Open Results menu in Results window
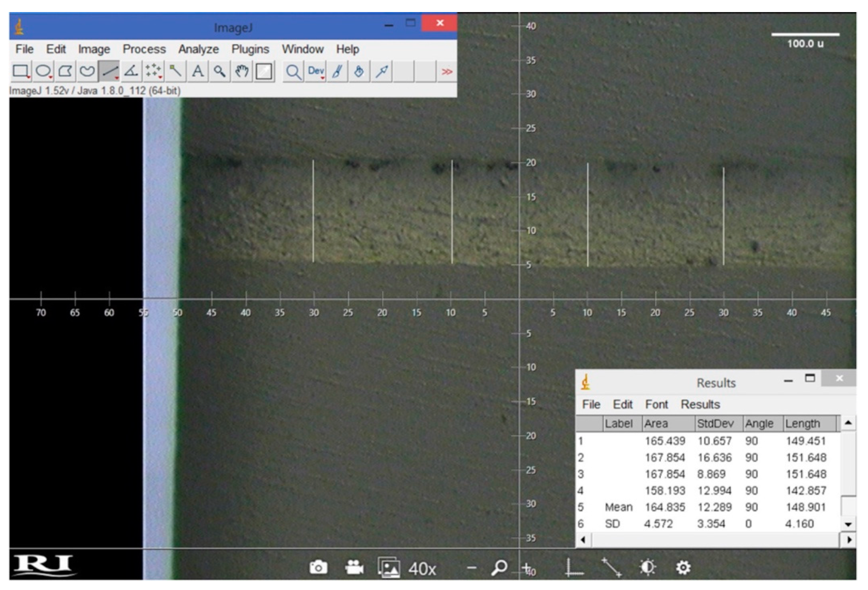This screenshot has height=590, width=868. click(x=700, y=405)
